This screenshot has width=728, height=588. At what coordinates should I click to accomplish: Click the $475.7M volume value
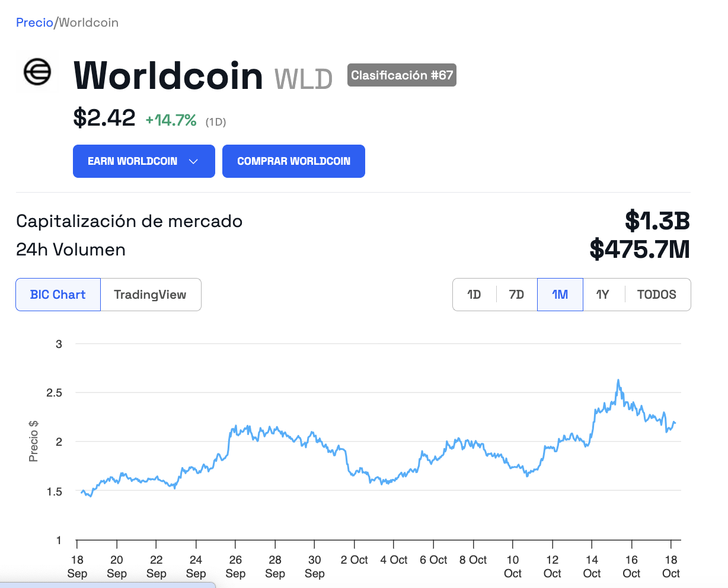click(640, 250)
